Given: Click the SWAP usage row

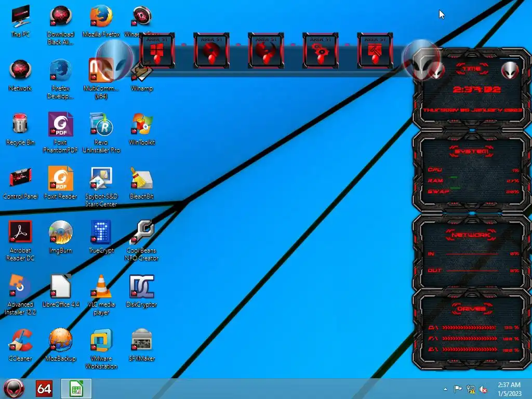Looking at the screenshot, I should point(473,192).
